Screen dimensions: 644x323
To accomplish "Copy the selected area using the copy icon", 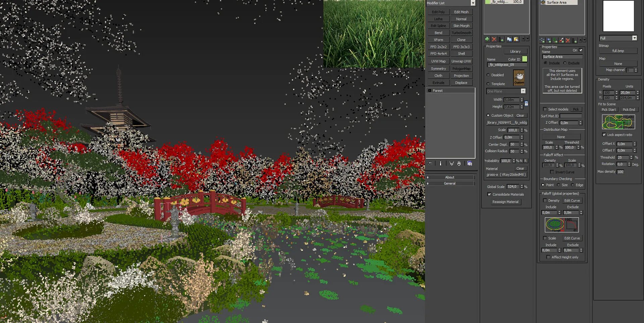I will coord(509,39).
